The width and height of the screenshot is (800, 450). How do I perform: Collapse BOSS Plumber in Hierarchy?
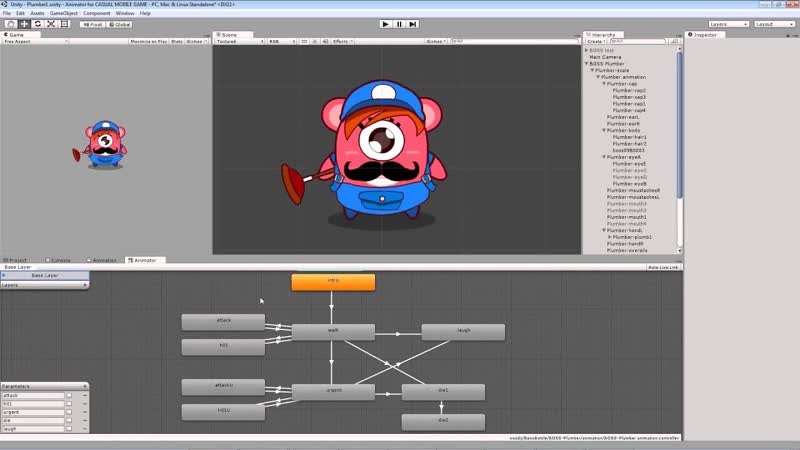(587, 64)
